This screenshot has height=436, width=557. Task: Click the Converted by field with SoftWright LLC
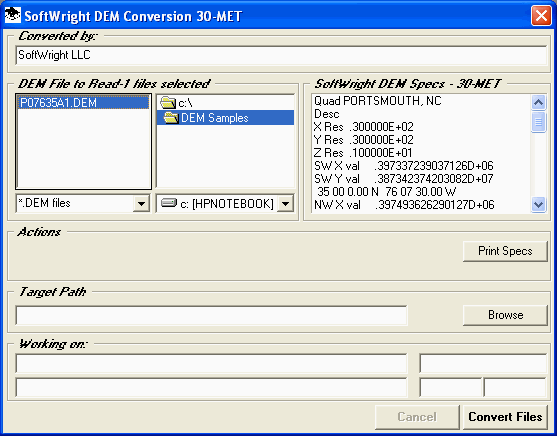tap(281, 55)
